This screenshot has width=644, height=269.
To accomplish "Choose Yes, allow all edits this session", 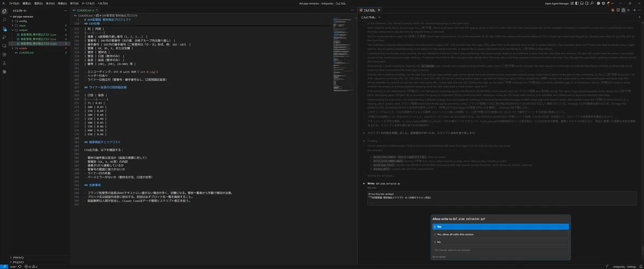I will [500, 234].
